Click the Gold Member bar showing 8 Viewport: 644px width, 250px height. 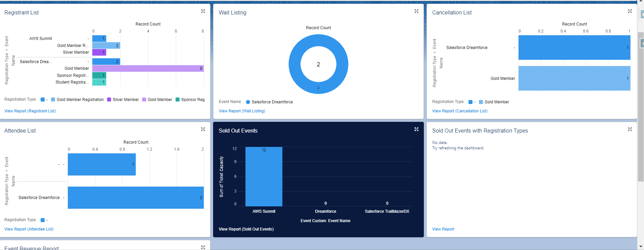(x=148, y=68)
